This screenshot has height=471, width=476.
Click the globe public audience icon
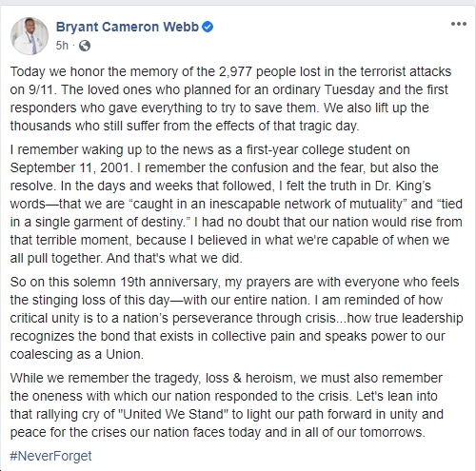(x=85, y=46)
